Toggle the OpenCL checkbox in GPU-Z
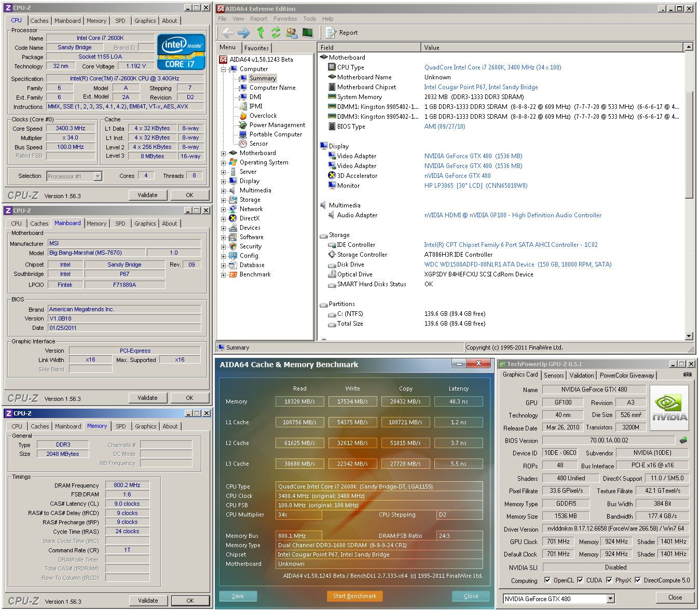The image size is (700, 612). [x=547, y=580]
